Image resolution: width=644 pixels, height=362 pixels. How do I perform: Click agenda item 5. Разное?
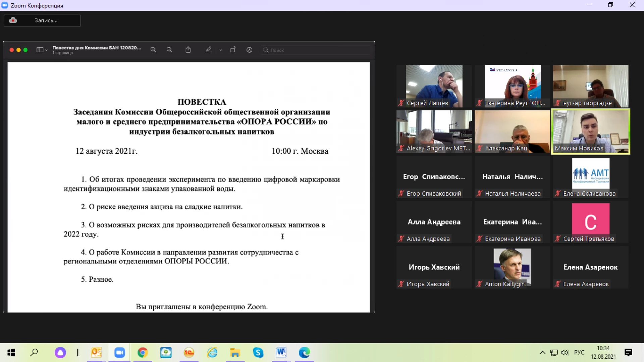97,279
